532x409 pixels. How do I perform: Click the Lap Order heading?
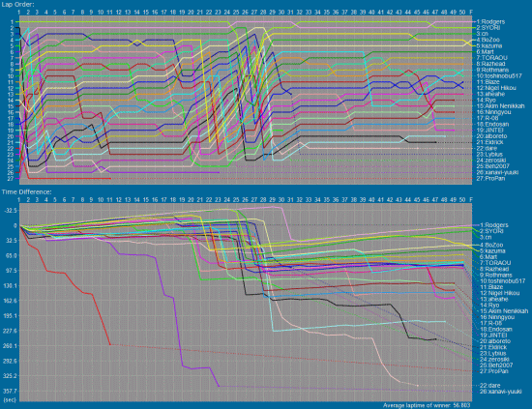pos(17,5)
